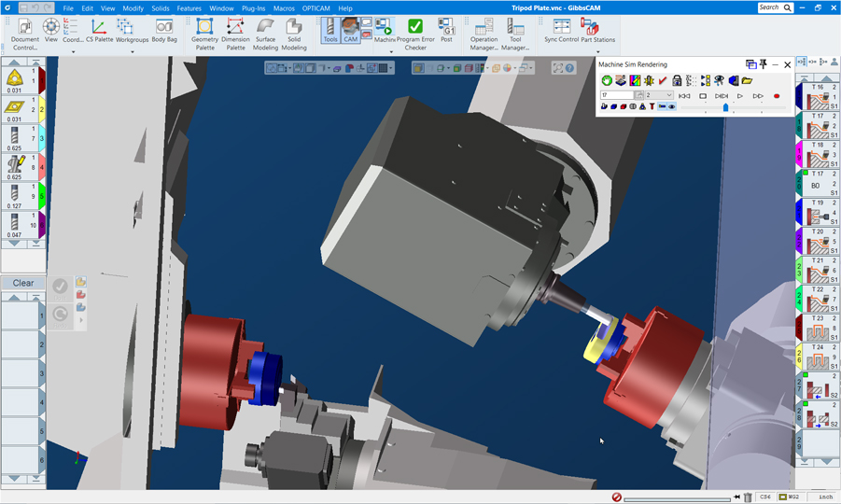Toggle the CAM palette button
The width and height of the screenshot is (841, 504).
click(351, 31)
